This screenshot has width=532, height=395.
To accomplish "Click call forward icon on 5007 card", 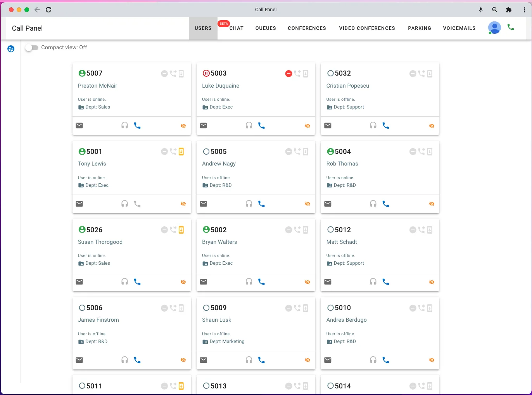I will (173, 73).
